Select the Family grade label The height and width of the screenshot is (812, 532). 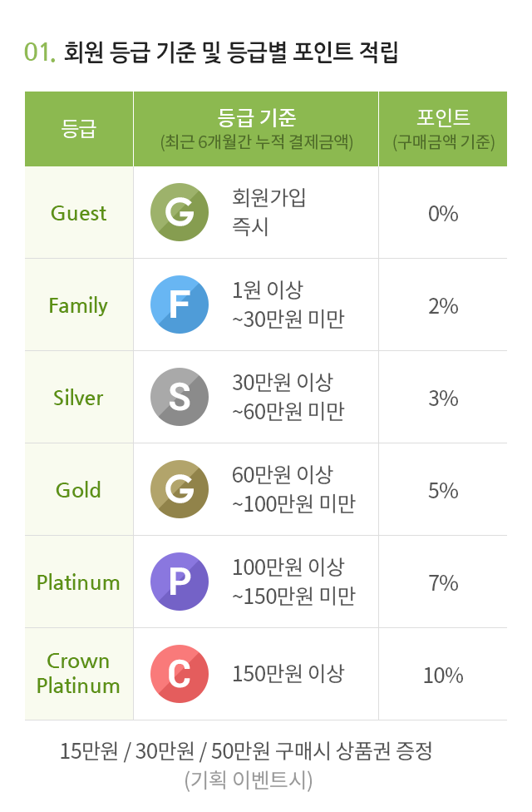78,305
